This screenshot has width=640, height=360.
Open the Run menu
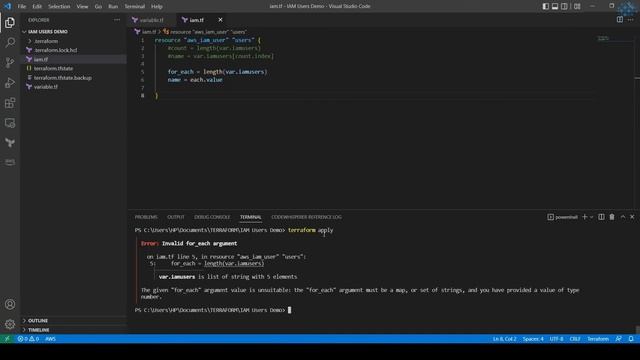[x=113, y=6]
